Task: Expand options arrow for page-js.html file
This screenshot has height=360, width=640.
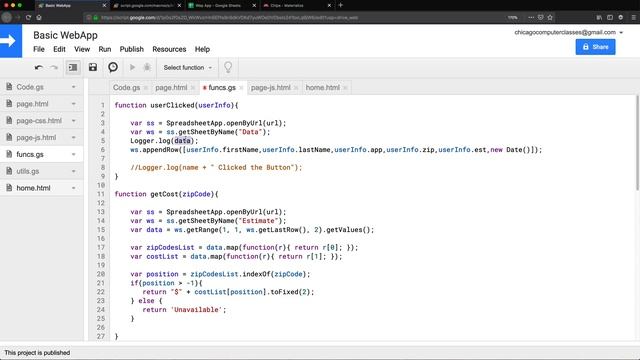Action: (x=73, y=138)
